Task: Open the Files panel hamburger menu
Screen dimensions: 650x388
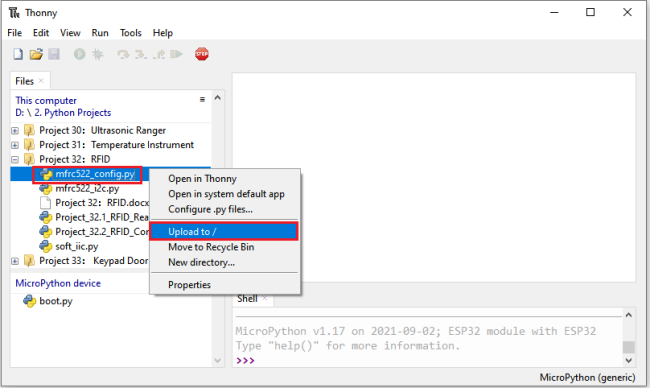Action: (202, 99)
